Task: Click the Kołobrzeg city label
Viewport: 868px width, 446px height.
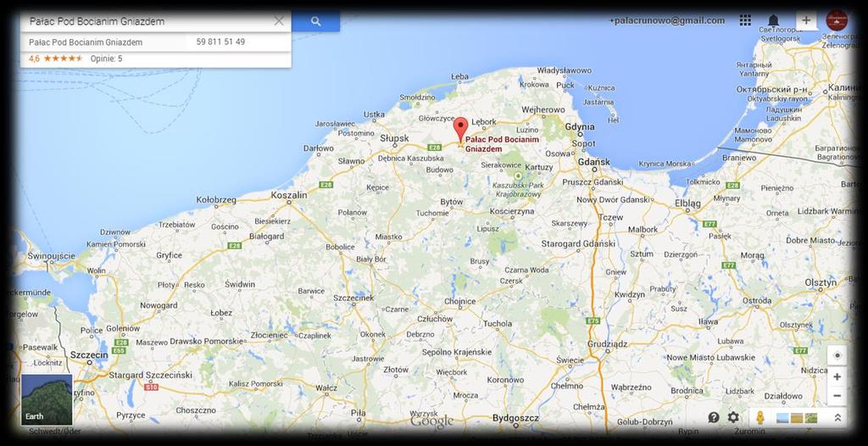Action: (x=216, y=199)
